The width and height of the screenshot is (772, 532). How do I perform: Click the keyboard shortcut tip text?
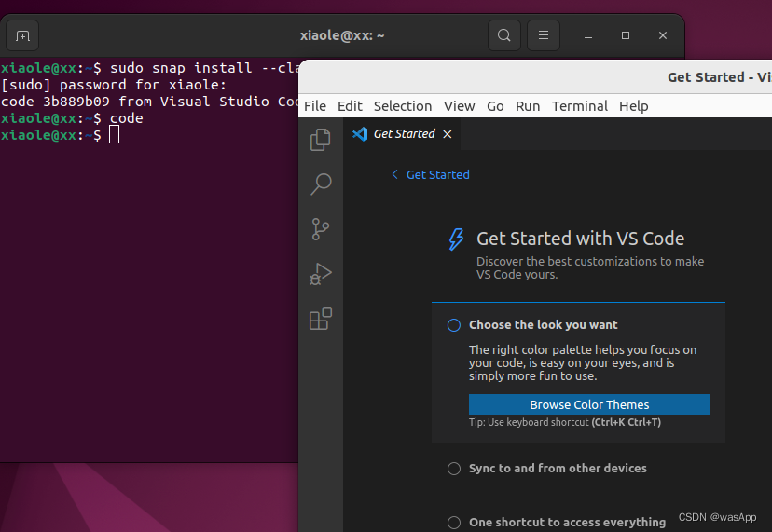tap(565, 422)
